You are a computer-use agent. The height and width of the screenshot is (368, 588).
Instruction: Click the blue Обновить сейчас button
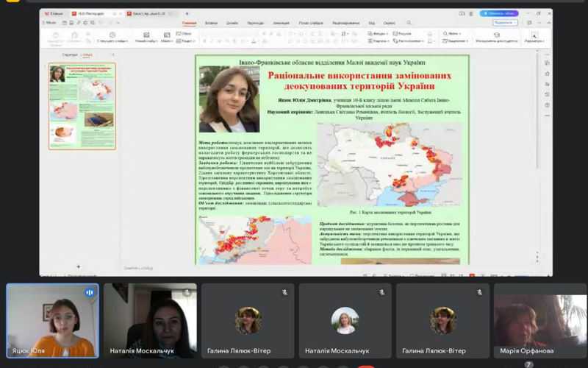[499, 13]
